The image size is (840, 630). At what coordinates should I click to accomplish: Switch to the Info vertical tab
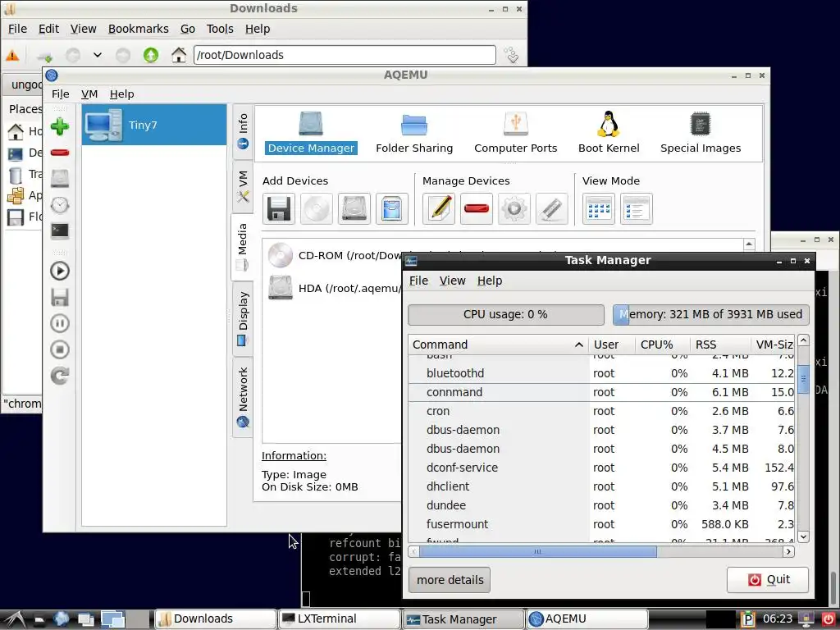click(243, 131)
